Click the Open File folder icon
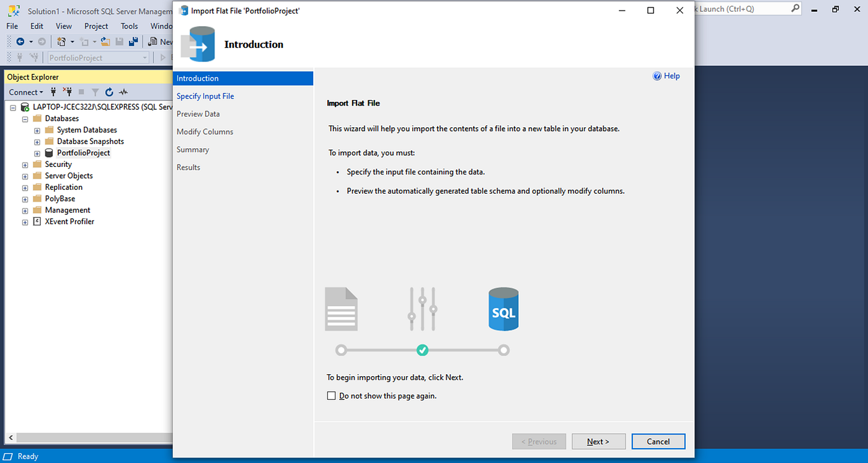This screenshot has height=463, width=868. (105, 42)
